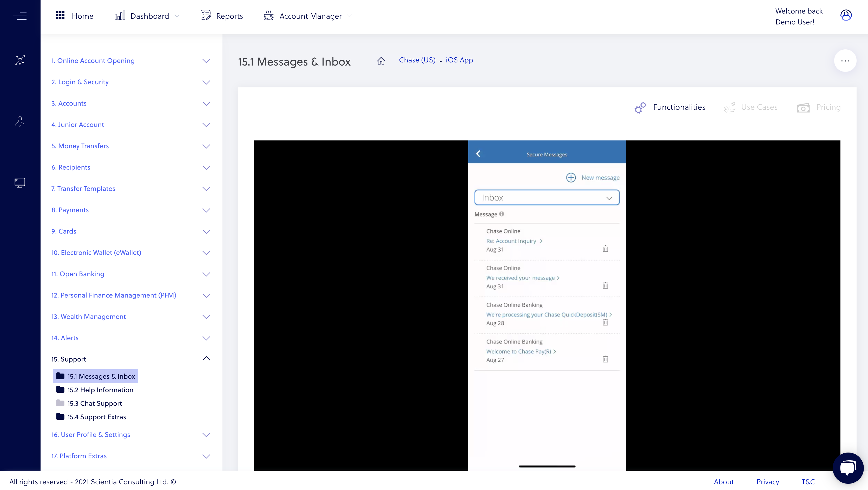Click the Dashboard bar chart icon
This screenshot has width=868, height=490.
(120, 16)
